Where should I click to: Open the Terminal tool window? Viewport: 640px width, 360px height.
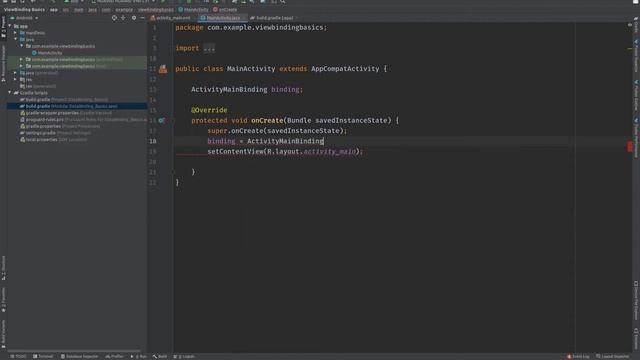[x=43, y=356]
